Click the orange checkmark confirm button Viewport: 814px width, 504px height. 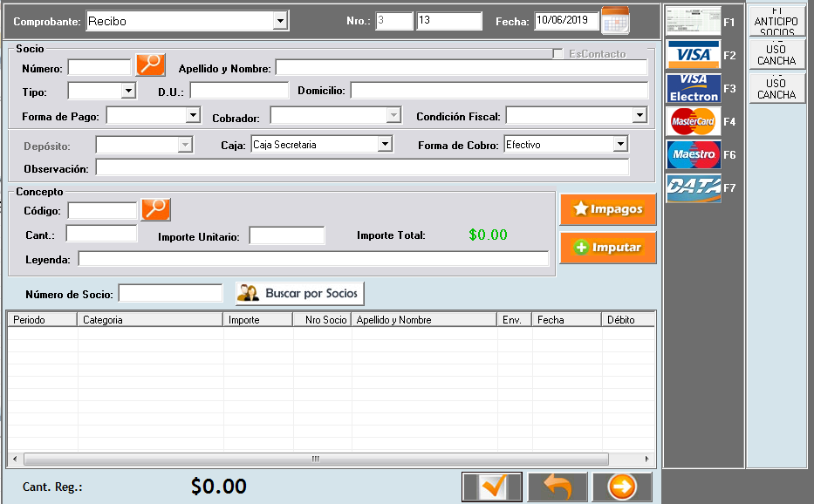coord(492,487)
